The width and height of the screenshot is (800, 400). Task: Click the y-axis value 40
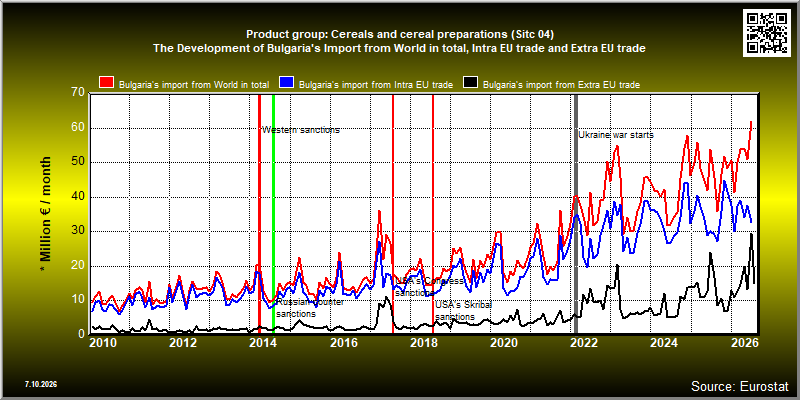point(78,197)
